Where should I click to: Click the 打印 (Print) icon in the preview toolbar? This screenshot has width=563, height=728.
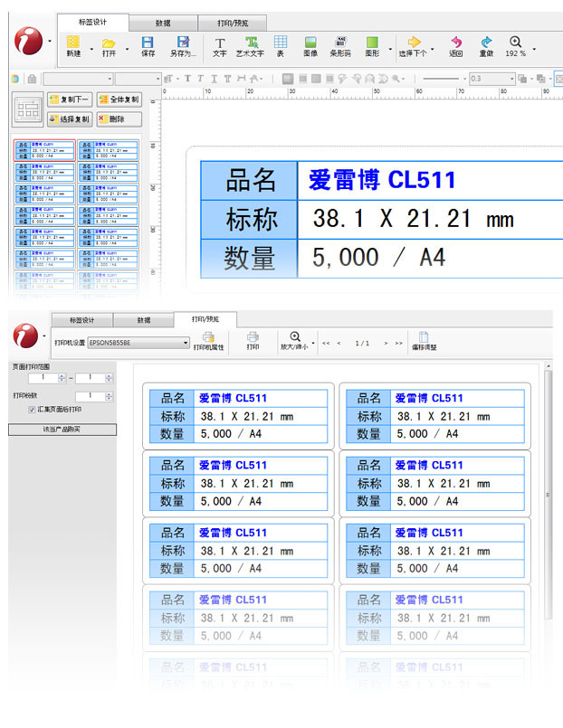(253, 337)
